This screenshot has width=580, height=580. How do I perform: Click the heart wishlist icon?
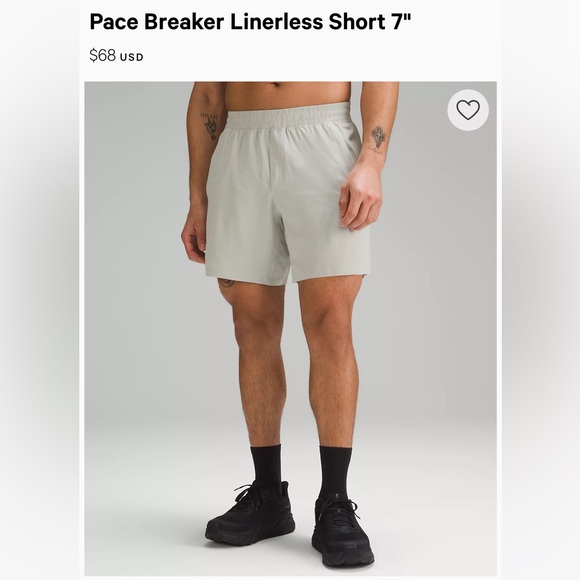(468, 110)
